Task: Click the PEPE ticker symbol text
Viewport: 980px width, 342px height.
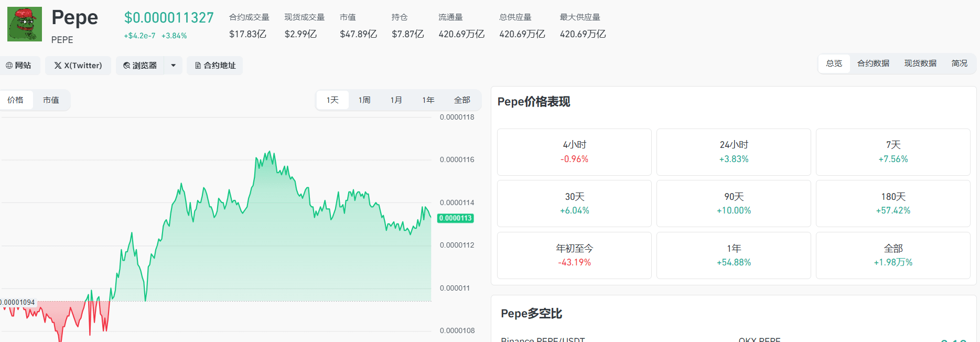Action: click(62, 40)
